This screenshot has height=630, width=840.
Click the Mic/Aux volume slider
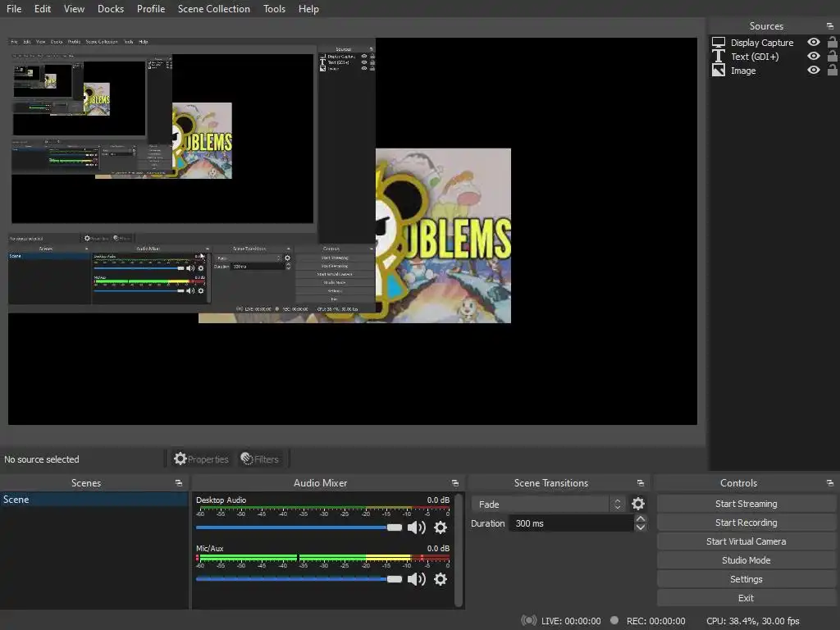[299, 579]
